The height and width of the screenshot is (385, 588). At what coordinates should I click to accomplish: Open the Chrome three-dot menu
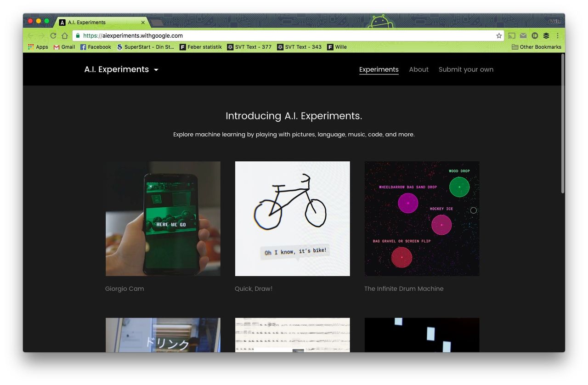[558, 36]
